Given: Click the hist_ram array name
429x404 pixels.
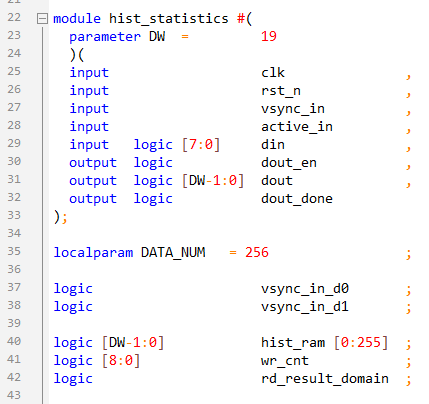Looking at the screenshot, I should click(x=293, y=343).
